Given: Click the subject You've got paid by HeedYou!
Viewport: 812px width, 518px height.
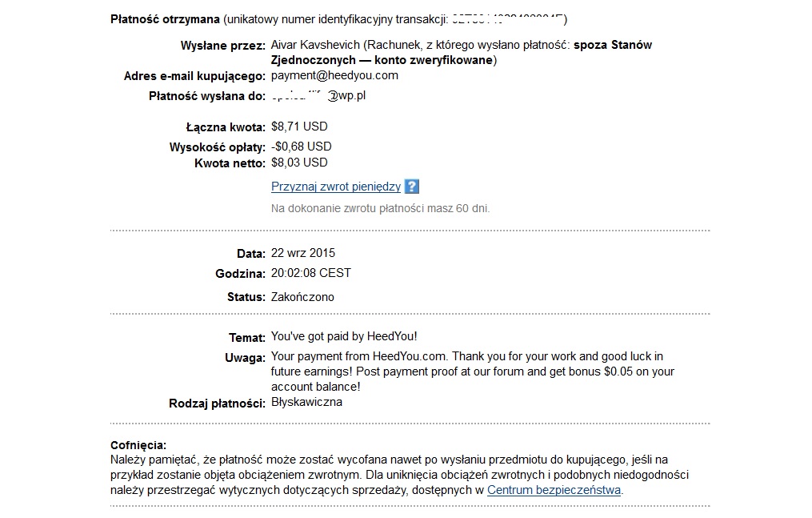Looking at the screenshot, I should tap(344, 336).
